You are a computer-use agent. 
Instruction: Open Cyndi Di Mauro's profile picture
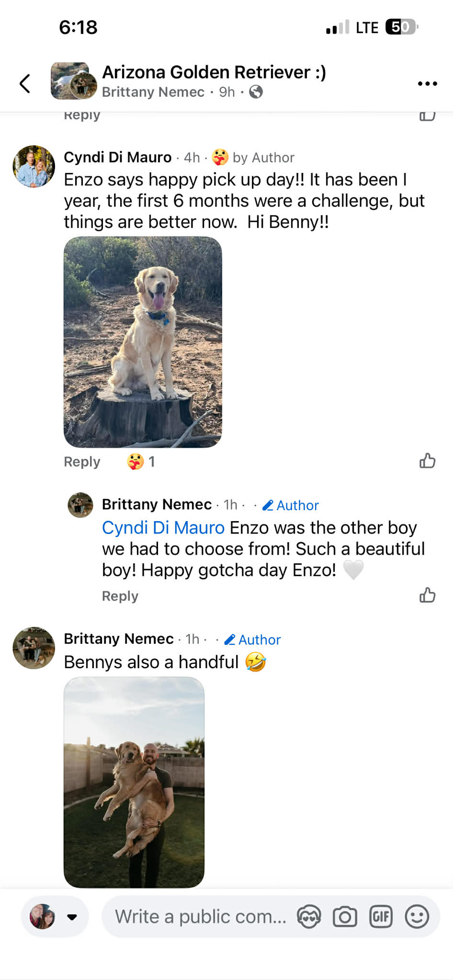(x=34, y=166)
